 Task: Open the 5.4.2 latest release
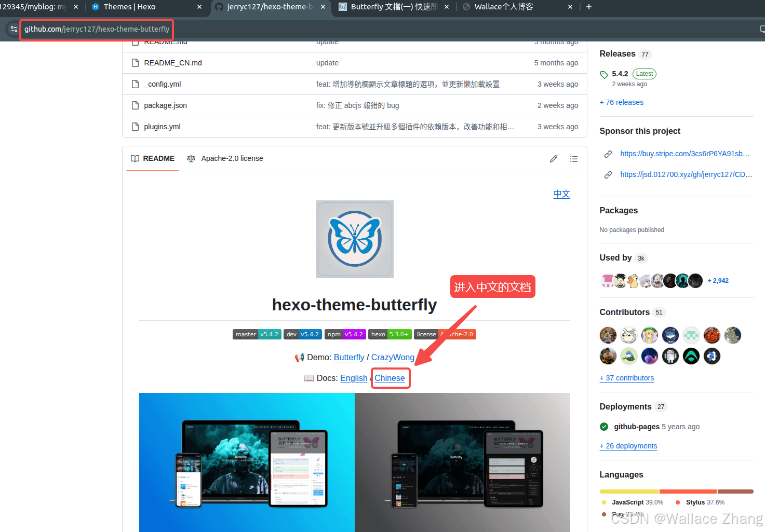tap(620, 74)
